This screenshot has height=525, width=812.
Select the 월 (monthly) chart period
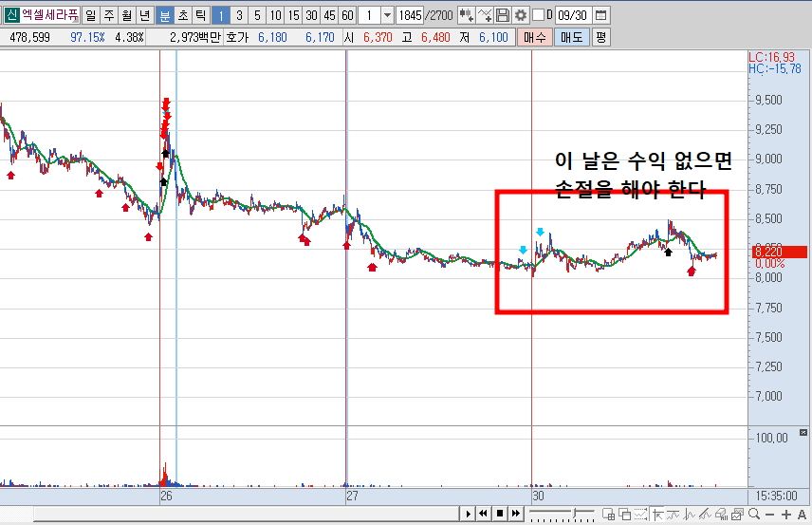click(x=127, y=15)
